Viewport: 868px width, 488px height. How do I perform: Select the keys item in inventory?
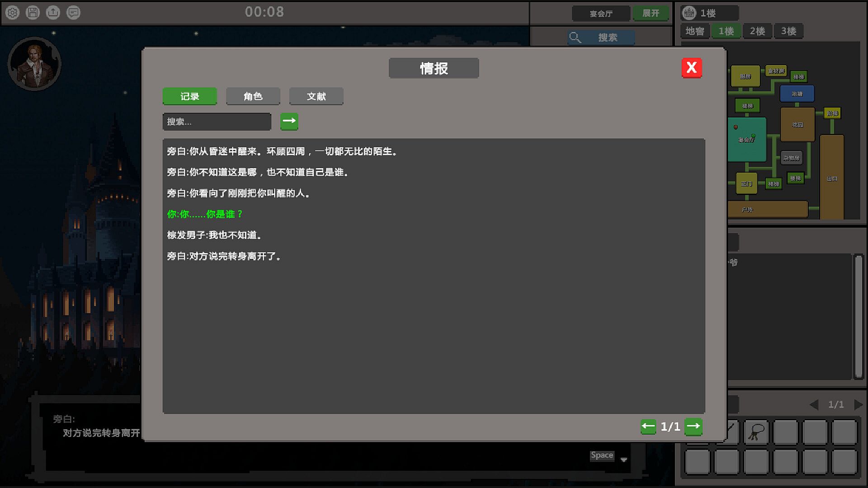(x=756, y=432)
